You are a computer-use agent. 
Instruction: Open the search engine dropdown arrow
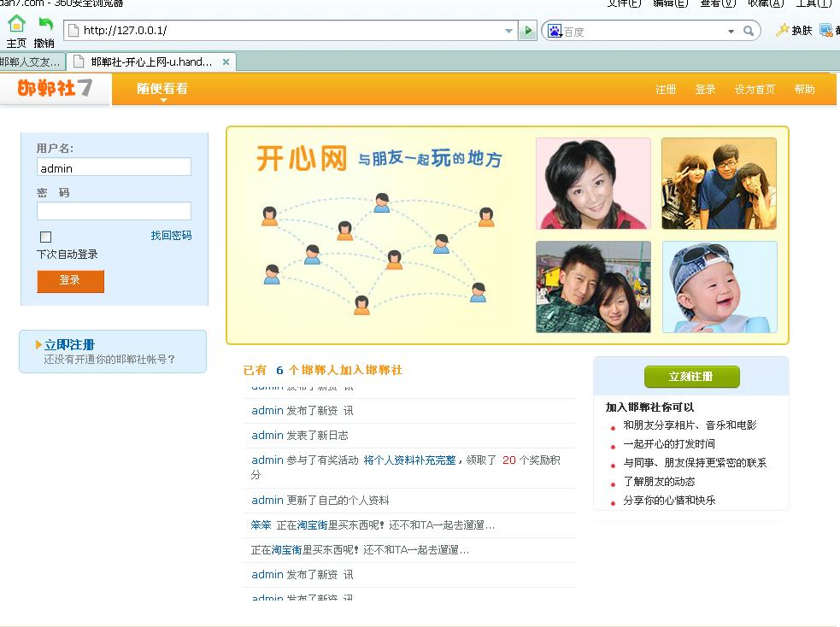(731, 32)
